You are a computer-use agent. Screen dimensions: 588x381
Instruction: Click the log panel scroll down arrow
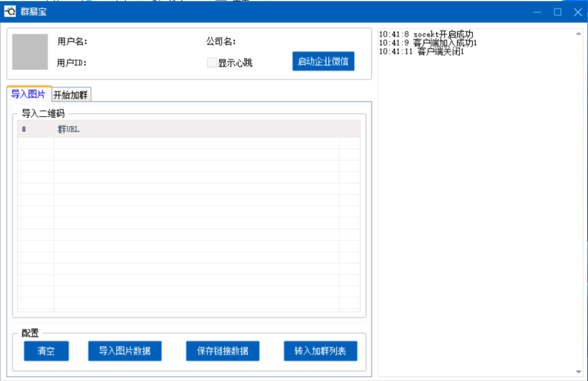[x=578, y=371]
